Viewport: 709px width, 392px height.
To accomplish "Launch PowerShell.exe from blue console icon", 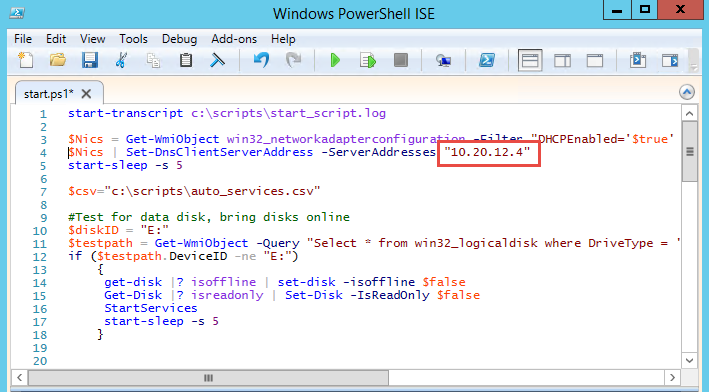I will click(x=487, y=60).
